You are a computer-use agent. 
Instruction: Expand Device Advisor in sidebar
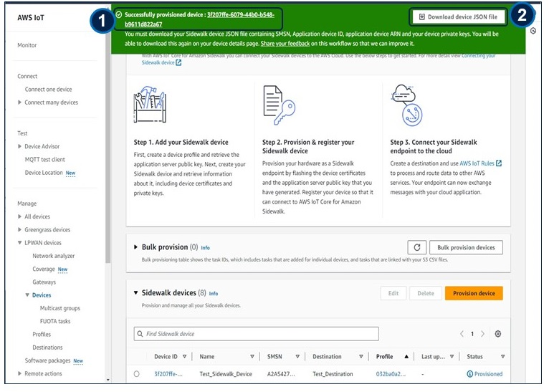19,146
